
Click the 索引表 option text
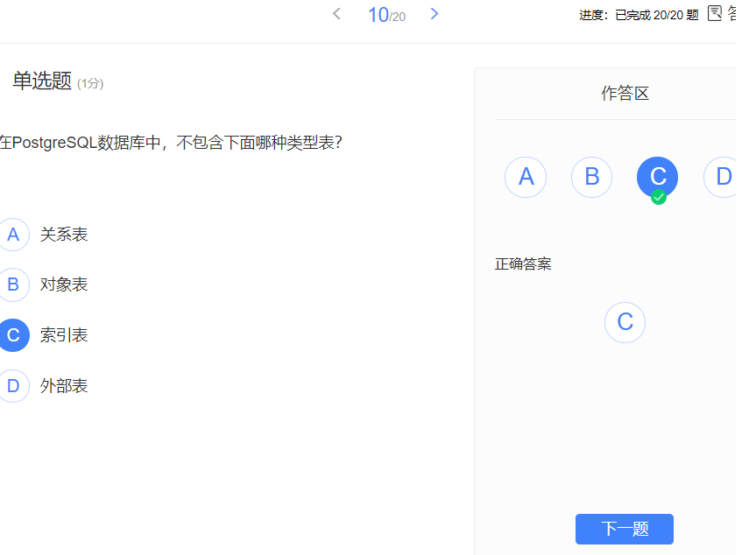[x=64, y=335]
